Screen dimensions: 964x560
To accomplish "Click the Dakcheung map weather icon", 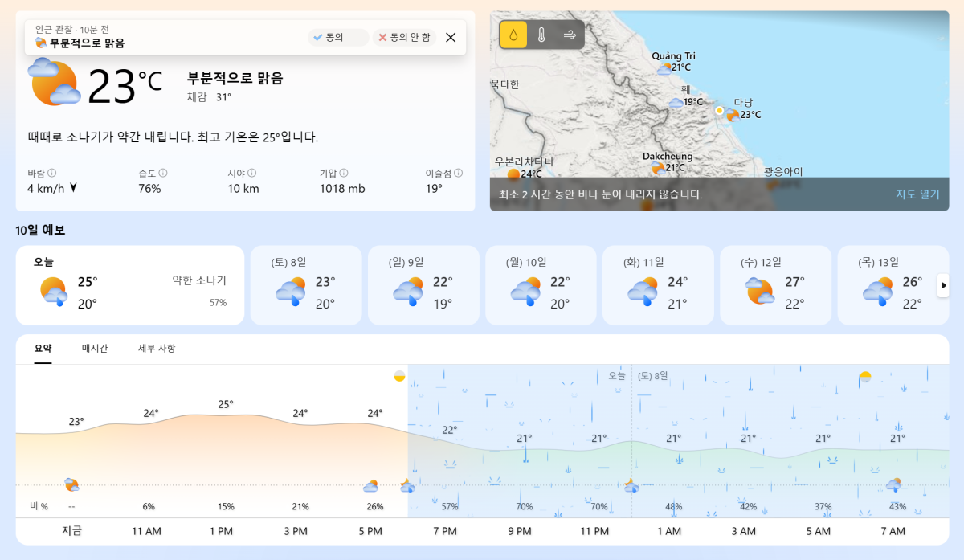I will pyautogui.click(x=658, y=167).
